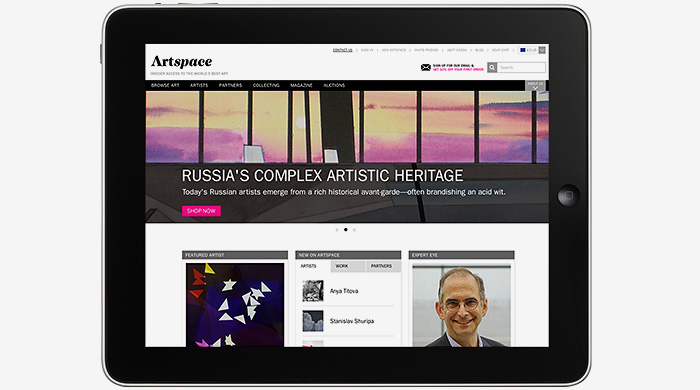Switch to the Partners tab in New on Artspace
The height and width of the screenshot is (390, 700).
(383, 266)
